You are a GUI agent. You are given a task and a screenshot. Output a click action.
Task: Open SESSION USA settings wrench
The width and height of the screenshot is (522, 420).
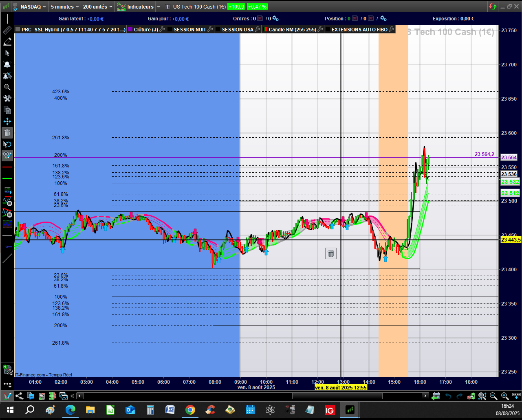coord(258,29)
